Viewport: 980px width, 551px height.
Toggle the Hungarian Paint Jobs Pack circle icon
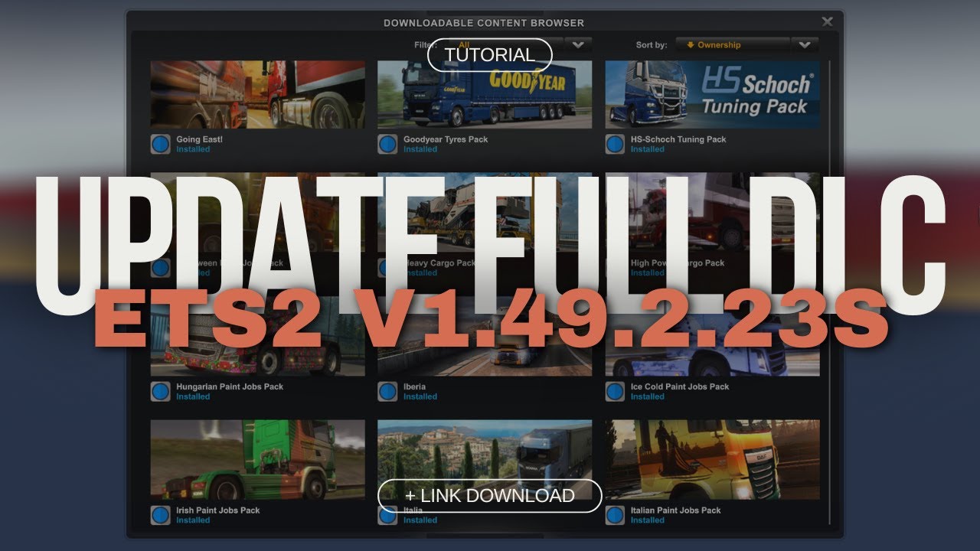[160, 392]
